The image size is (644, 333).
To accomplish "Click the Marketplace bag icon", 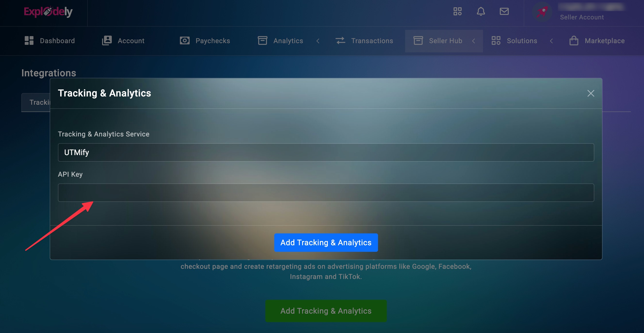I will point(574,41).
